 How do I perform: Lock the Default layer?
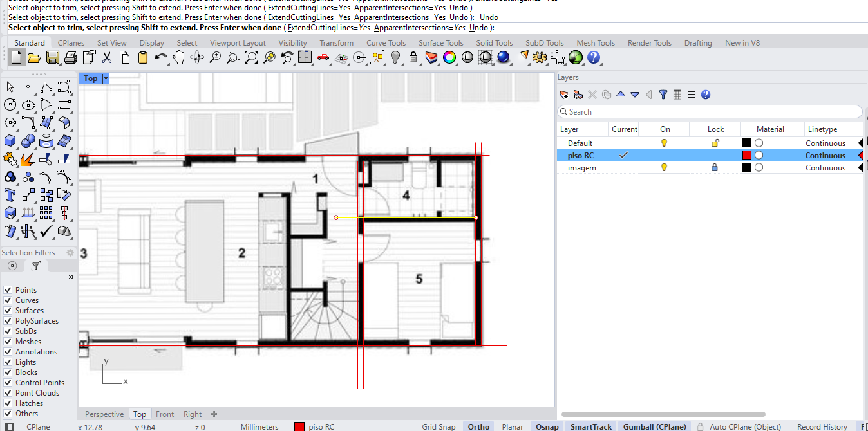pyautogui.click(x=715, y=143)
